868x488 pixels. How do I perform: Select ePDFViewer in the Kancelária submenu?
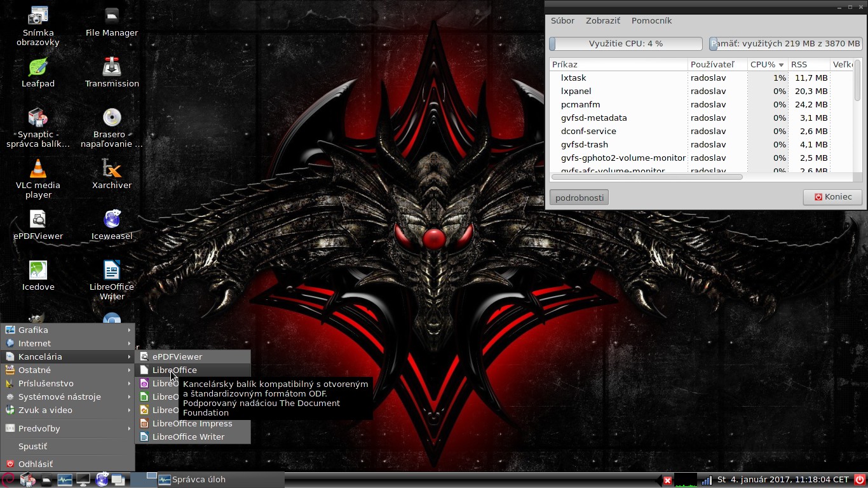(x=193, y=356)
